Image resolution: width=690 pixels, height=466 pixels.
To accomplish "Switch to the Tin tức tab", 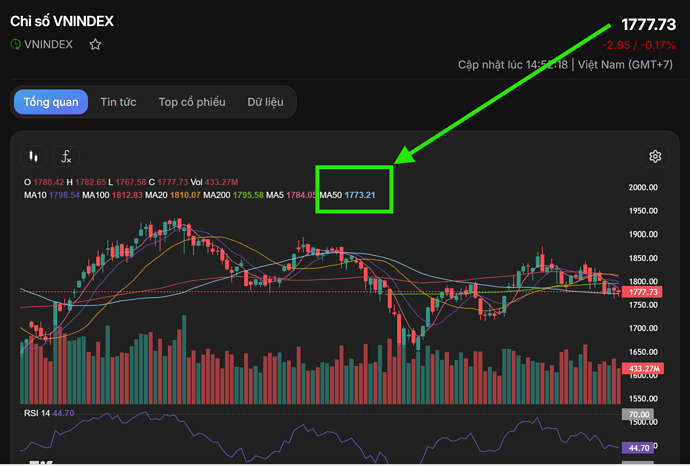I will click(x=118, y=102).
